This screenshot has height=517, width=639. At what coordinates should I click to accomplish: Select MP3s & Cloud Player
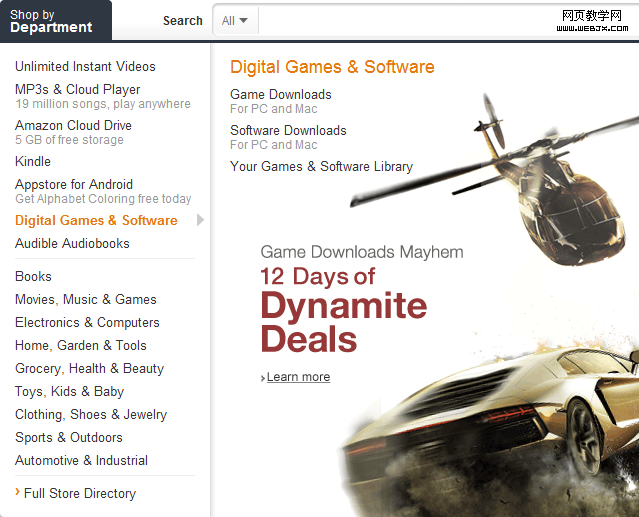tap(78, 89)
